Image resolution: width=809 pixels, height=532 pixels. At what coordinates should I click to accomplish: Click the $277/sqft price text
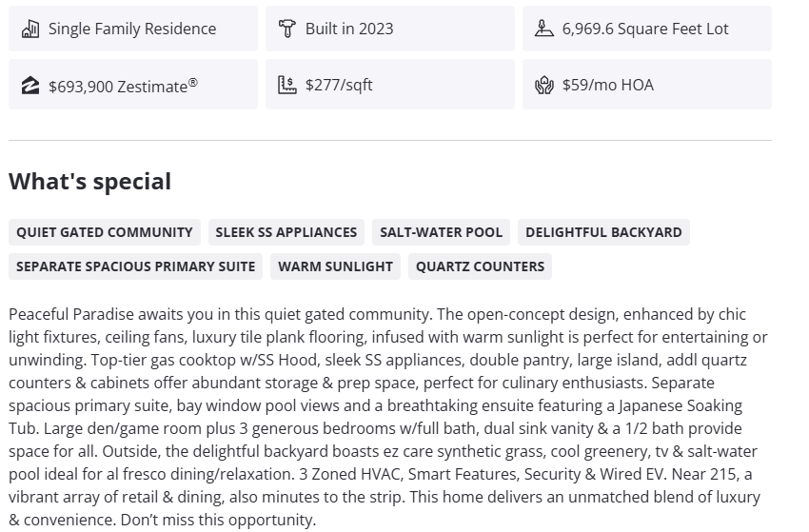point(339,85)
